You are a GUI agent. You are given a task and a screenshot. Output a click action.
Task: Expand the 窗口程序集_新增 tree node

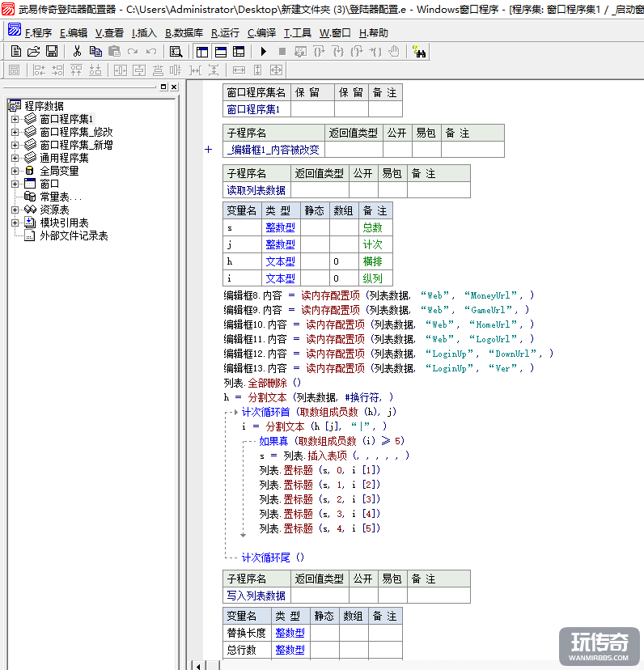[x=15, y=146]
